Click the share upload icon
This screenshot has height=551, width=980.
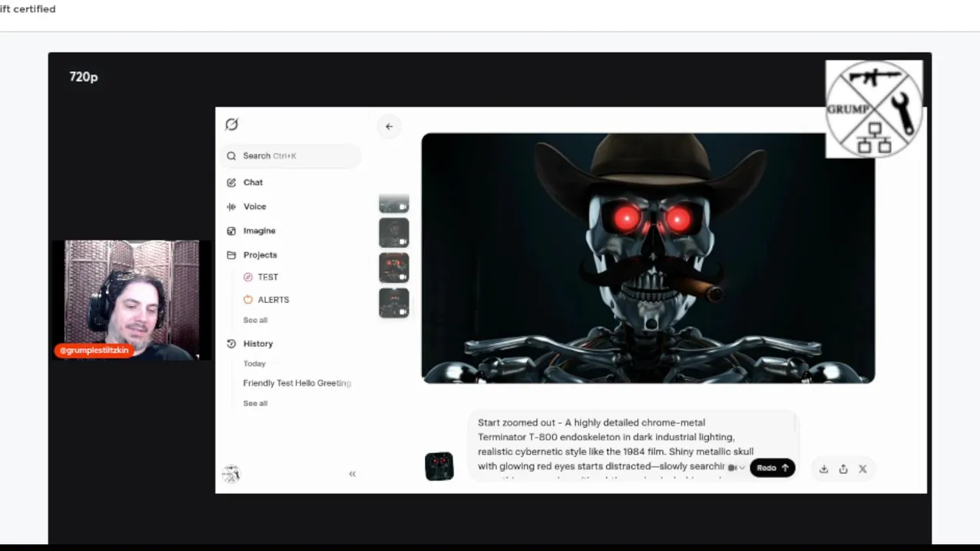tap(843, 469)
